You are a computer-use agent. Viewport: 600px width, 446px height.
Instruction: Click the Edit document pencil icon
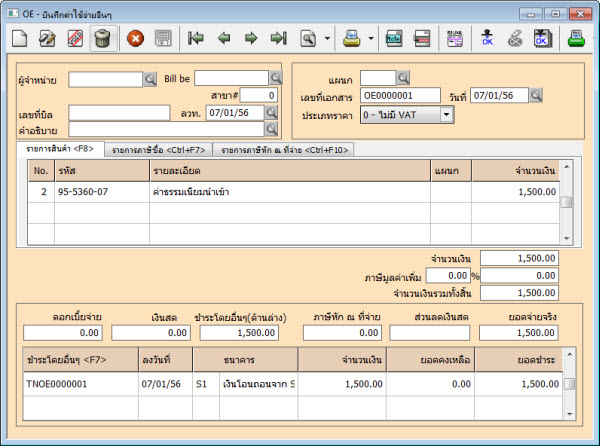[x=47, y=38]
